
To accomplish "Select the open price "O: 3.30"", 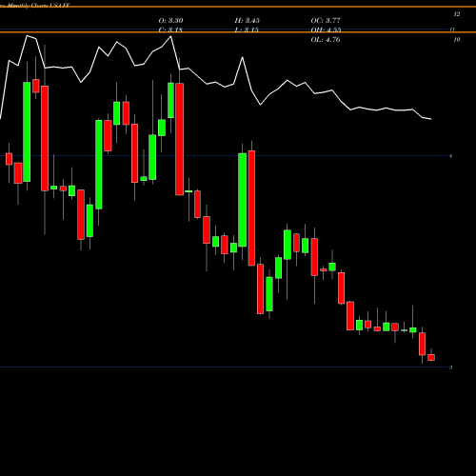I will coord(170,21).
